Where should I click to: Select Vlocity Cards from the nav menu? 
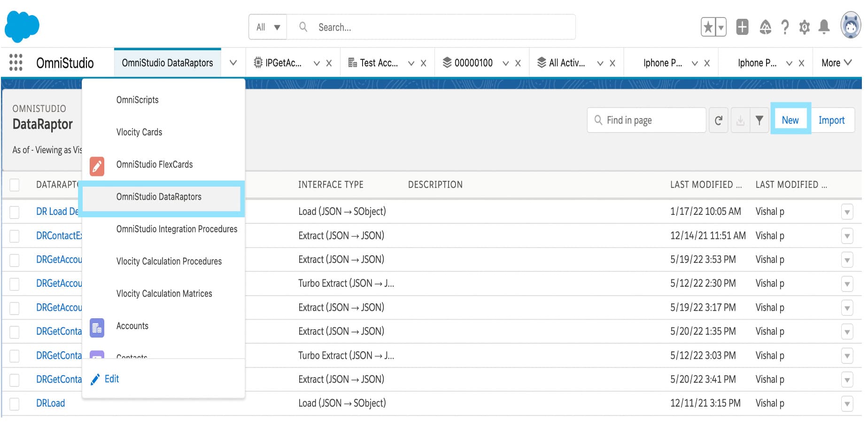tap(139, 132)
